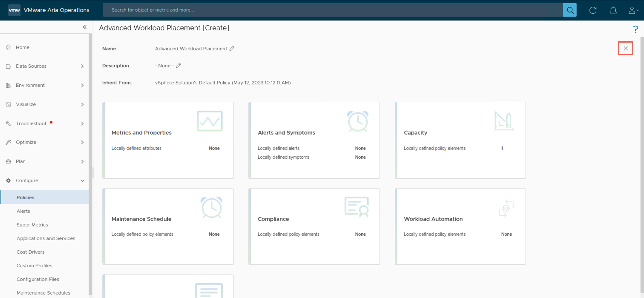Go to the Home page

tap(23, 47)
